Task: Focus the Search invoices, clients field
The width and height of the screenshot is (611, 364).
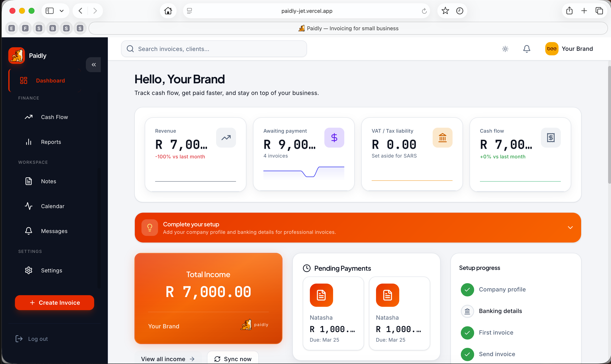Action: point(214,49)
